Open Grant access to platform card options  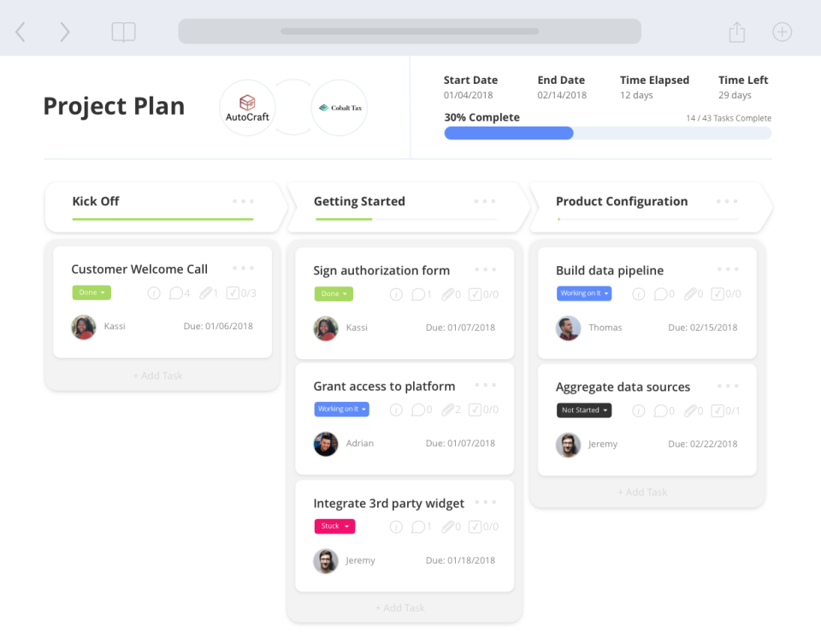coord(486,385)
